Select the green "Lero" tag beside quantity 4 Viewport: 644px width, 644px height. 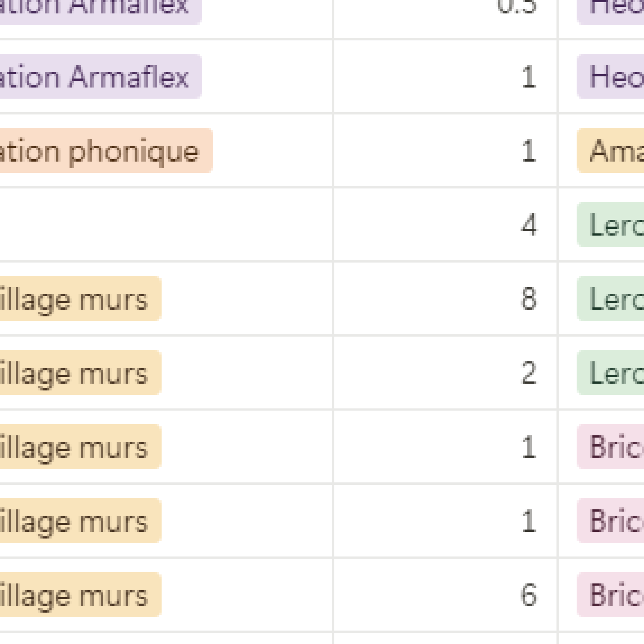click(x=613, y=225)
